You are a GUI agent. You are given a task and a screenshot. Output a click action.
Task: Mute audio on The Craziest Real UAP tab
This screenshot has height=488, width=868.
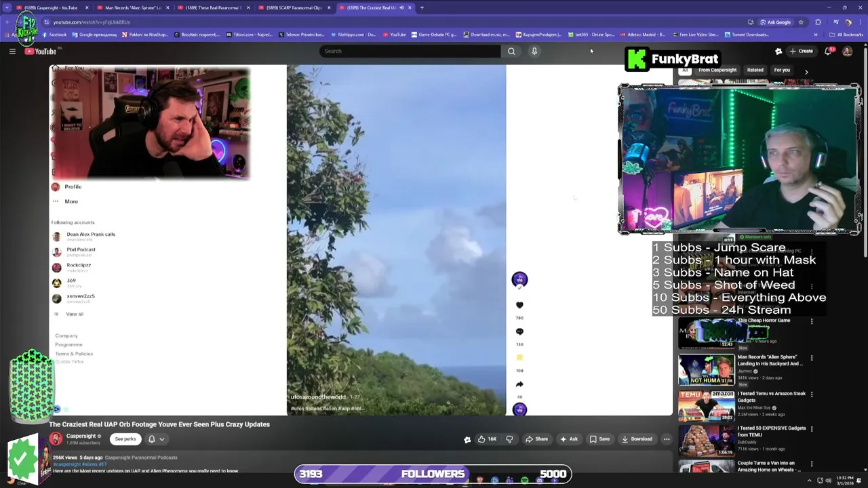point(401,7)
